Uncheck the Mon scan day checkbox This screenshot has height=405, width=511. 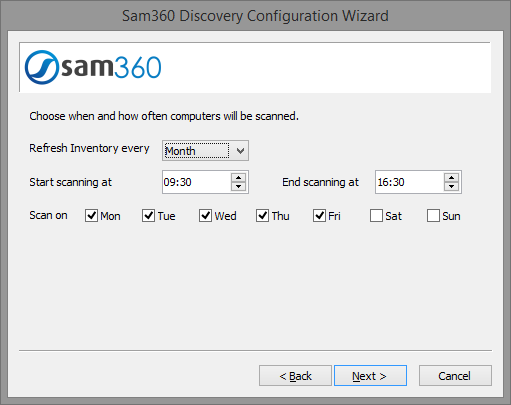click(91, 216)
